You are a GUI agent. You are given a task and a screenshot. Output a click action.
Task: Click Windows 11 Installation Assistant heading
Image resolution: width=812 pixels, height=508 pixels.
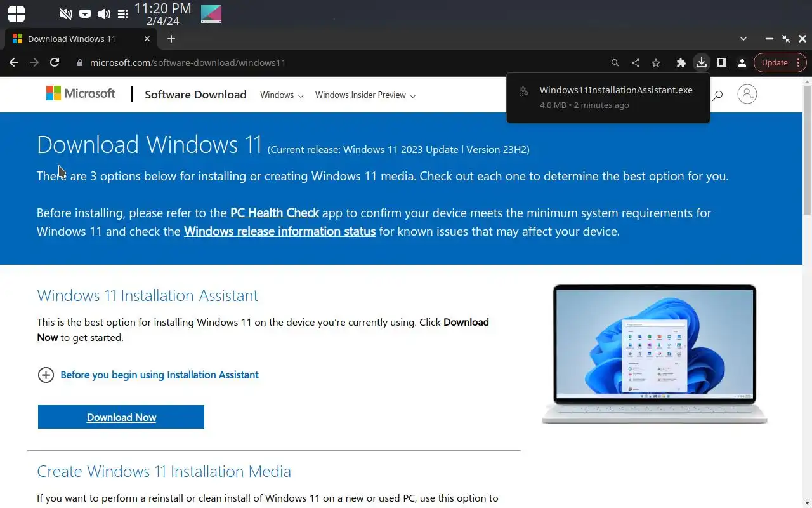[148, 295]
